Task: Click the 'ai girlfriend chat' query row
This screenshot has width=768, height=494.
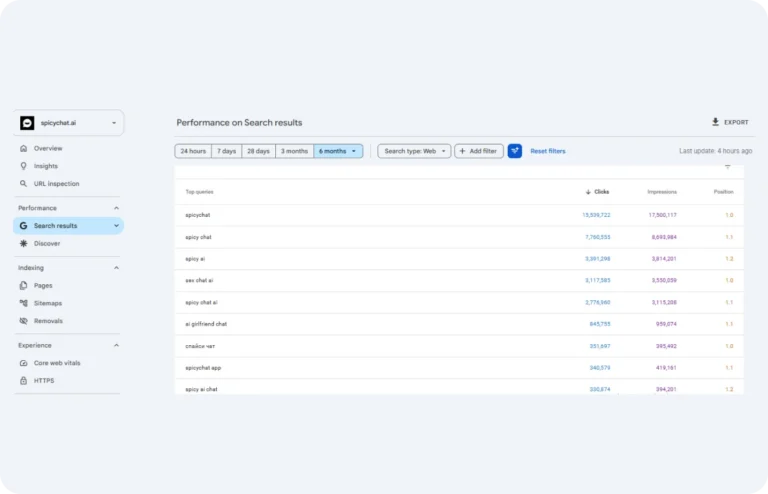Action: 459,324
